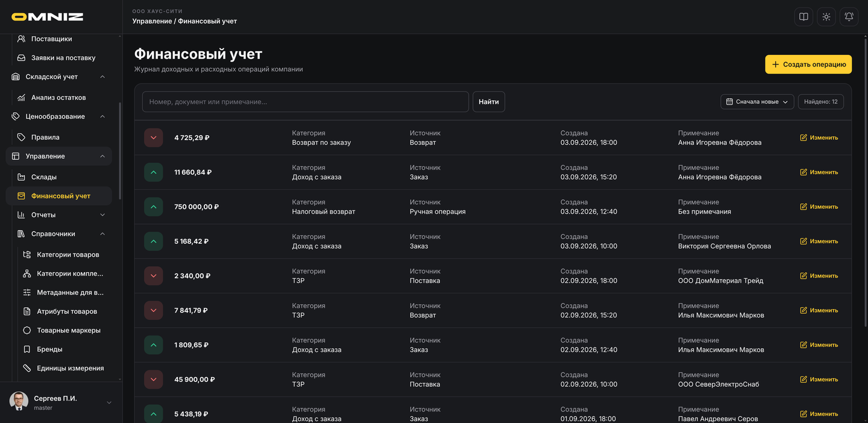Click red expense arrow icon for 2 340,00 ₽
Screen dimensions: 868x423
coord(154,276)
